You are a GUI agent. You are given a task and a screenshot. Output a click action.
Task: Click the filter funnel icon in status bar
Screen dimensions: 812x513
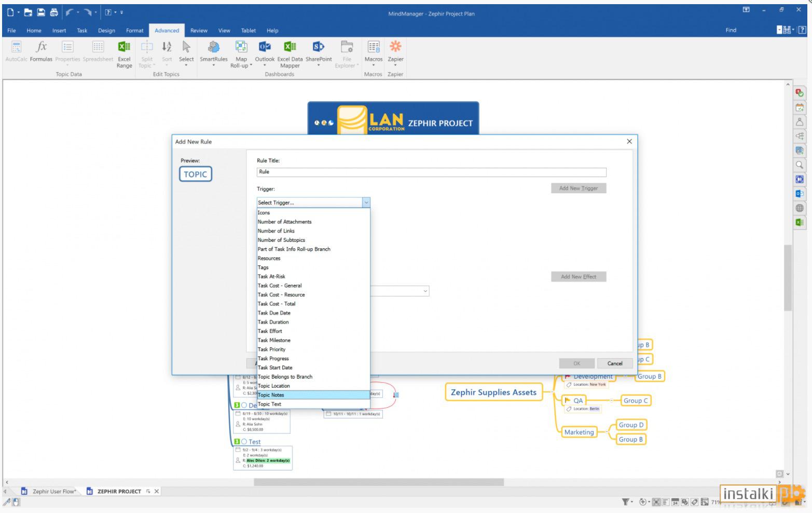(626, 502)
